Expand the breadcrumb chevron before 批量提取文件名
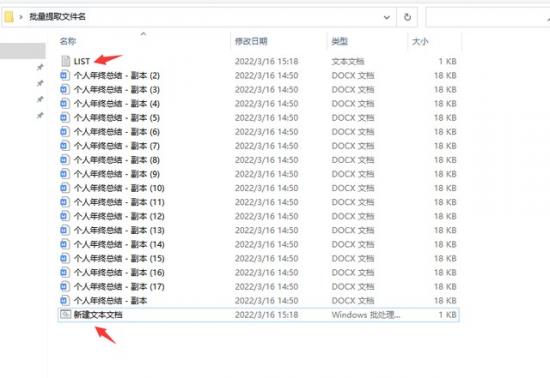The width and height of the screenshot is (550, 378). (21, 16)
